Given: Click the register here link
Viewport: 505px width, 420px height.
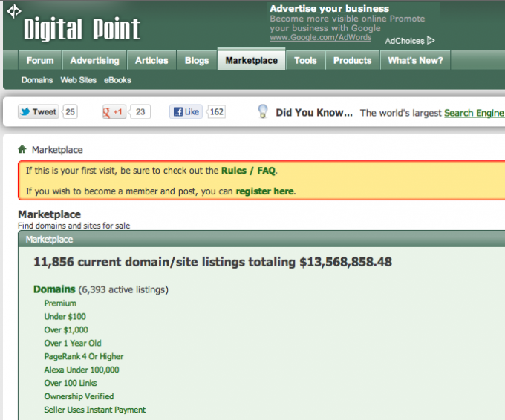Looking at the screenshot, I should click(x=264, y=191).
